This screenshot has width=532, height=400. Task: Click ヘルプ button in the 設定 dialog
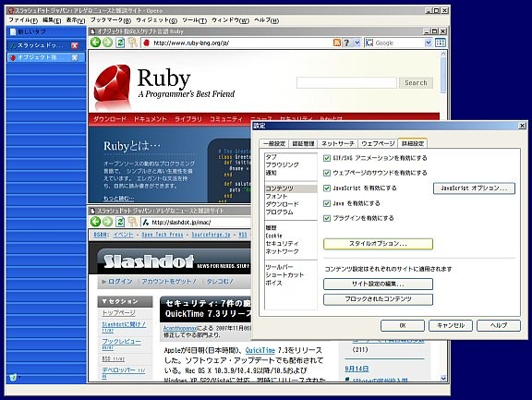499,325
